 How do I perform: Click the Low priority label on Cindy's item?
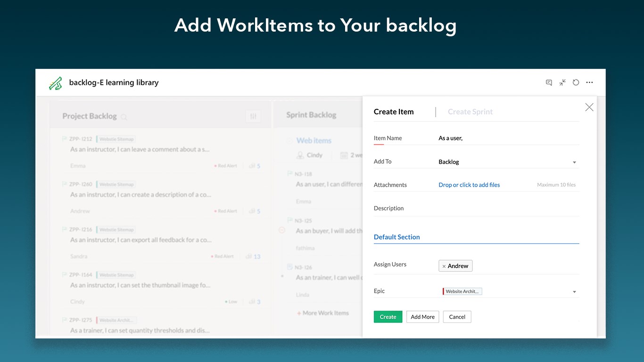pyautogui.click(x=231, y=302)
